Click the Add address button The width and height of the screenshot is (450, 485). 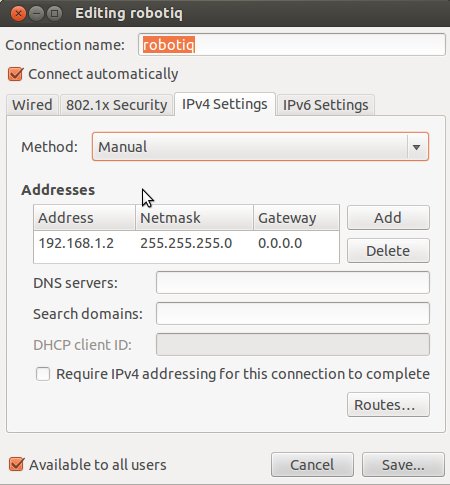388,218
